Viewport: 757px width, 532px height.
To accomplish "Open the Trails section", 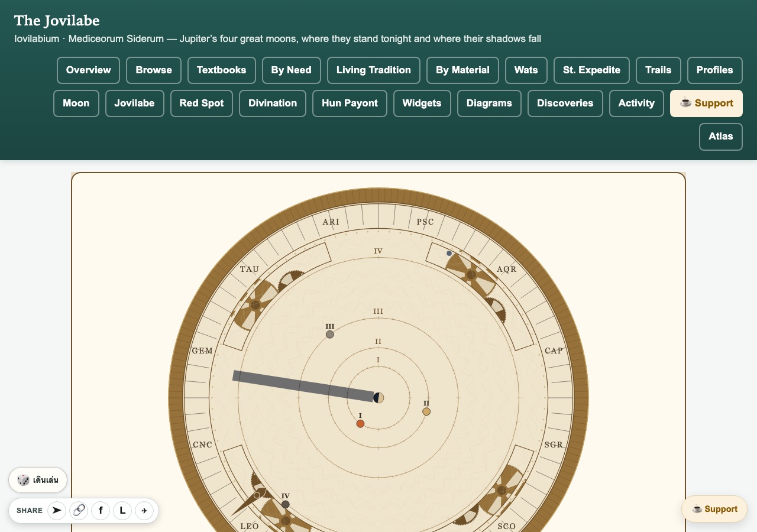I will coord(658,70).
